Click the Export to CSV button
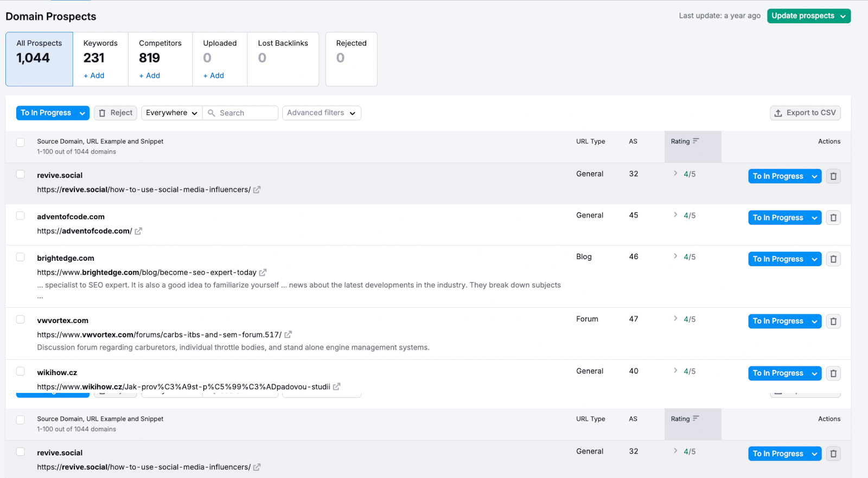 point(805,113)
